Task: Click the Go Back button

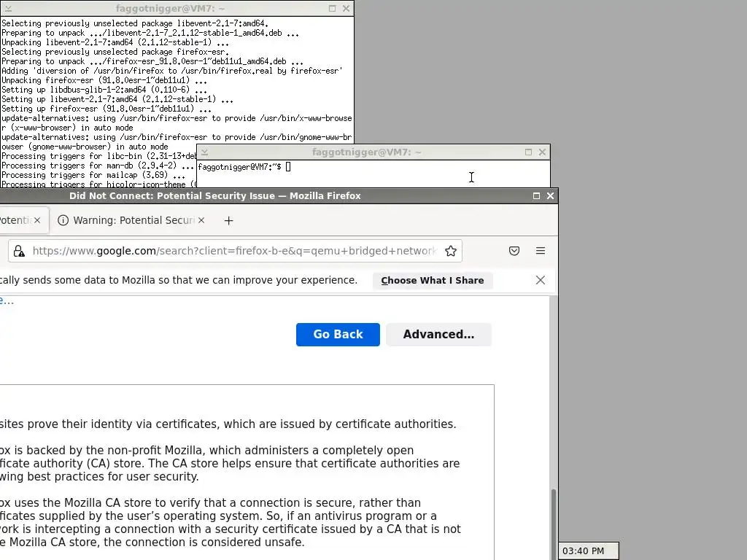Action: pos(338,334)
